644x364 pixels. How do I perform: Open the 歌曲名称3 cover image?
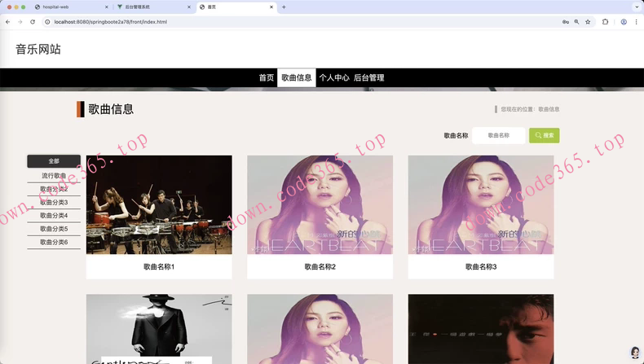coord(481,204)
